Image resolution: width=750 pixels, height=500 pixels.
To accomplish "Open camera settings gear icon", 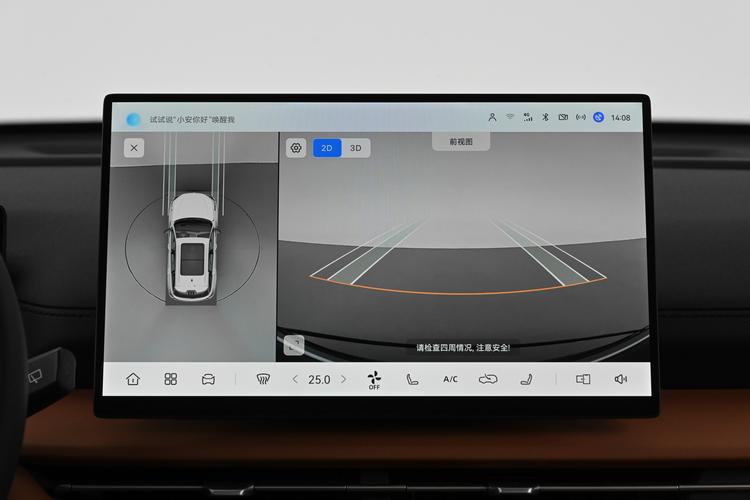I will tap(296, 148).
